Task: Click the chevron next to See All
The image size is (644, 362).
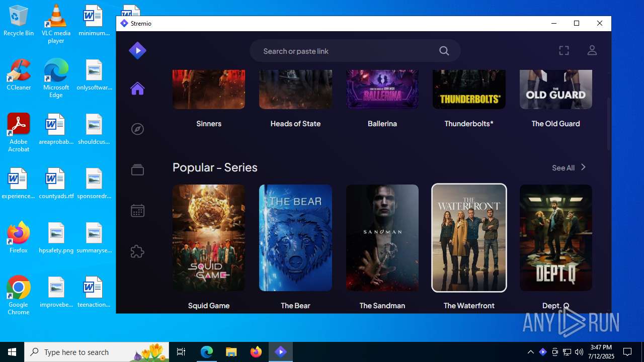Action: 583,167
